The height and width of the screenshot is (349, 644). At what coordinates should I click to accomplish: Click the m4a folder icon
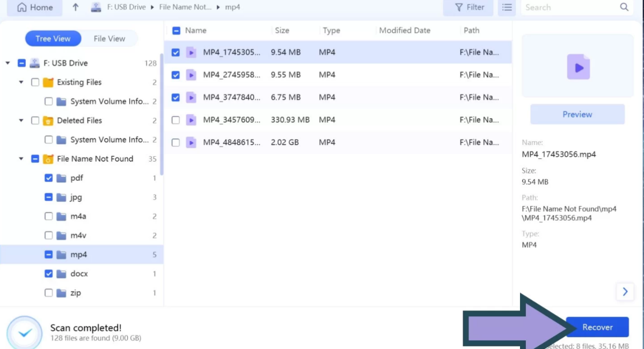61,216
